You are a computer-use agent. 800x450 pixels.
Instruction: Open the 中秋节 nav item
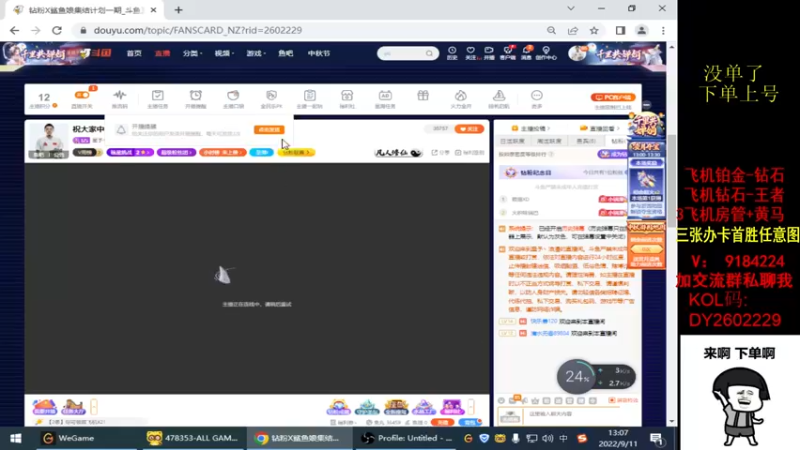pos(319,53)
